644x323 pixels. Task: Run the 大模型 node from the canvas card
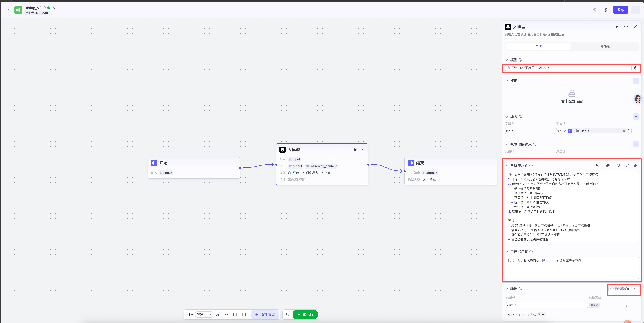pos(355,150)
